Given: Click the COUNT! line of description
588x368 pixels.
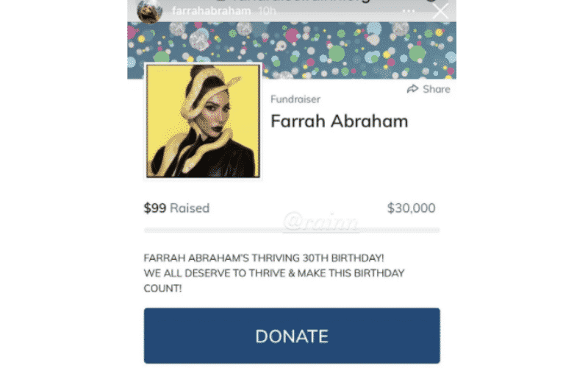Looking at the screenshot, I should coord(162,289).
